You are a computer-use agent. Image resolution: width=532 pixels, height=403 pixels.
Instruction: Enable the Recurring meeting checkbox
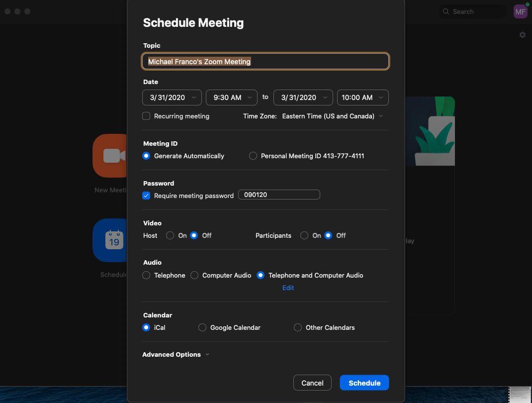146,116
